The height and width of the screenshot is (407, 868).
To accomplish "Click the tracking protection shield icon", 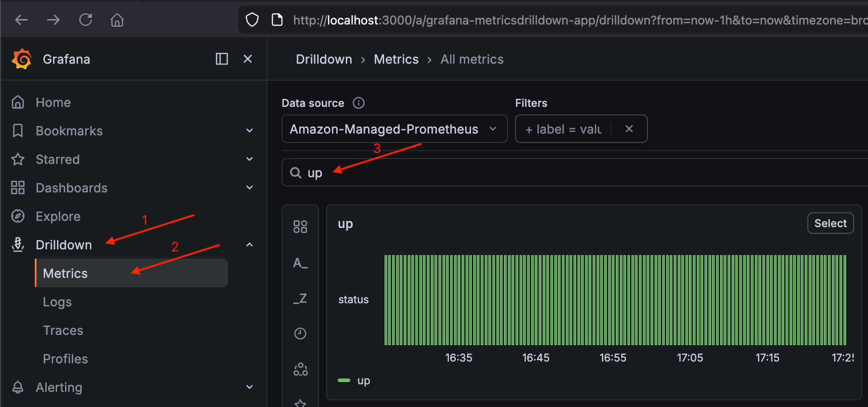I will (x=252, y=20).
